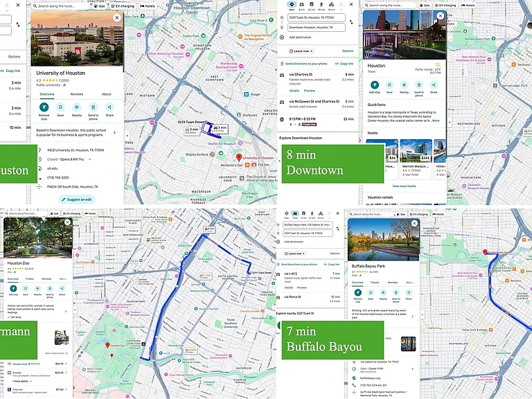Open Options in Downtown directions panel
The height and width of the screenshot is (399, 532).
[348, 51]
